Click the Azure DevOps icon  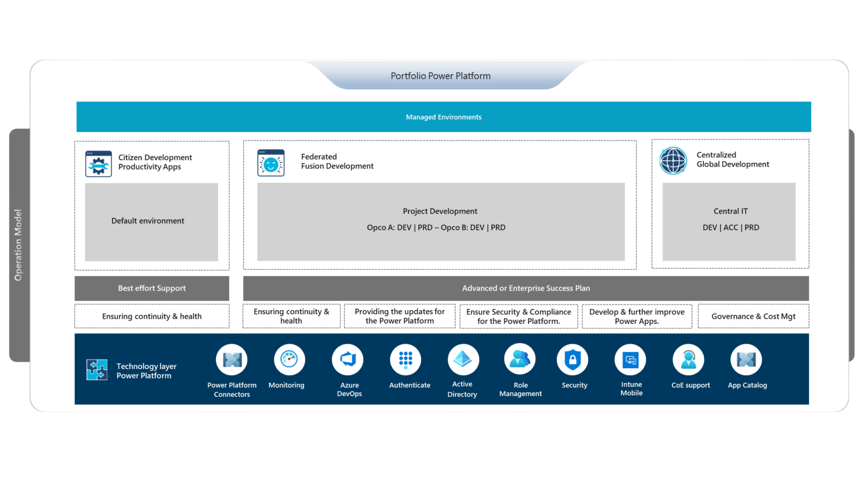347,359
